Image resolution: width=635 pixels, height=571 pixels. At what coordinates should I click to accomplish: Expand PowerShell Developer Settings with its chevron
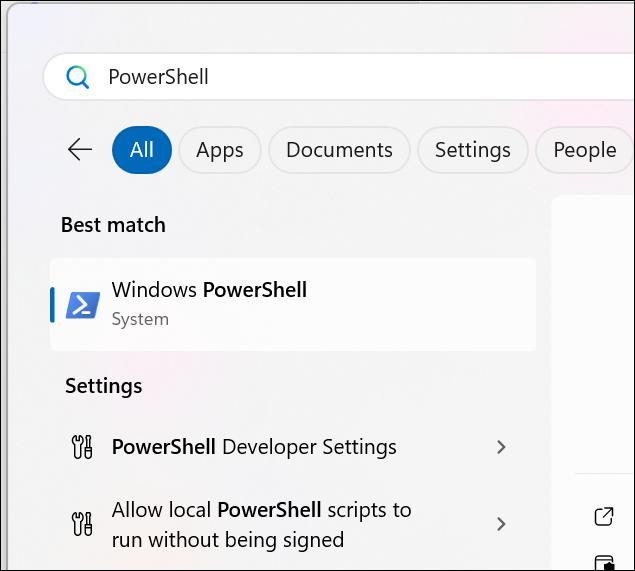click(x=502, y=447)
